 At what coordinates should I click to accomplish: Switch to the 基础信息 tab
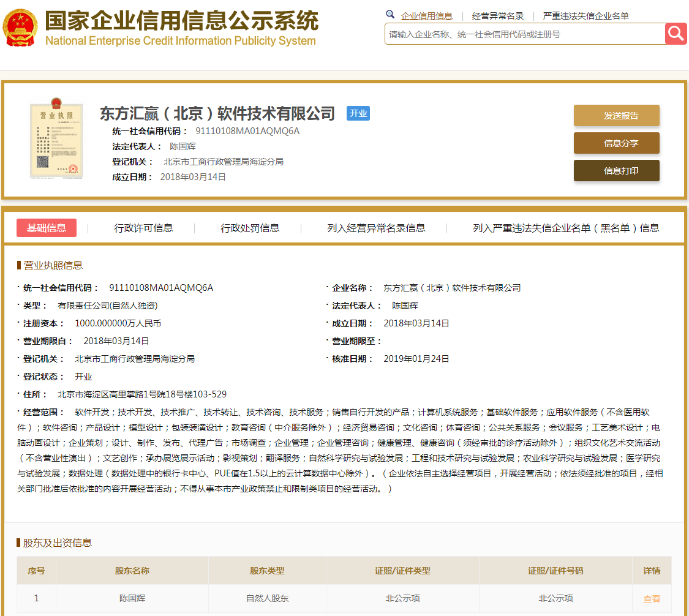(x=47, y=228)
